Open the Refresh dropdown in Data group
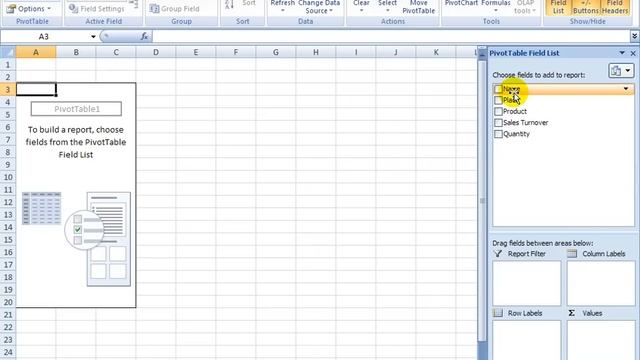Viewport: 640px width, 360px height. [x=282, y=7]
